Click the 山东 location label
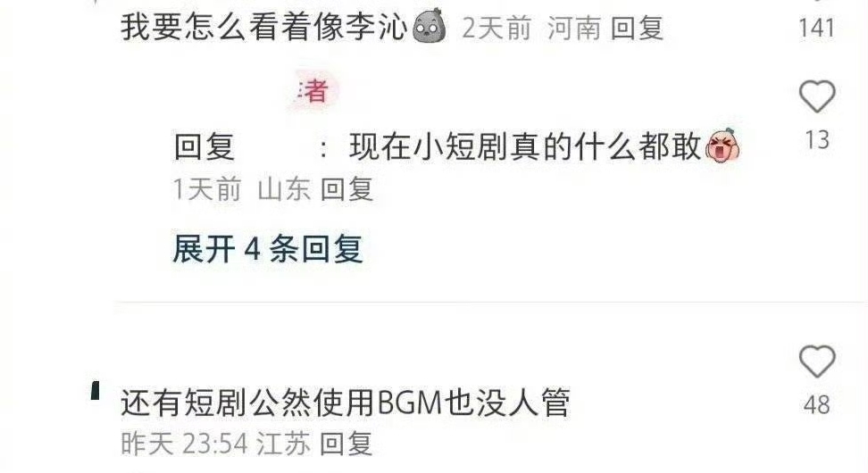This screenshot has width=868, height=473. (284, 189)
